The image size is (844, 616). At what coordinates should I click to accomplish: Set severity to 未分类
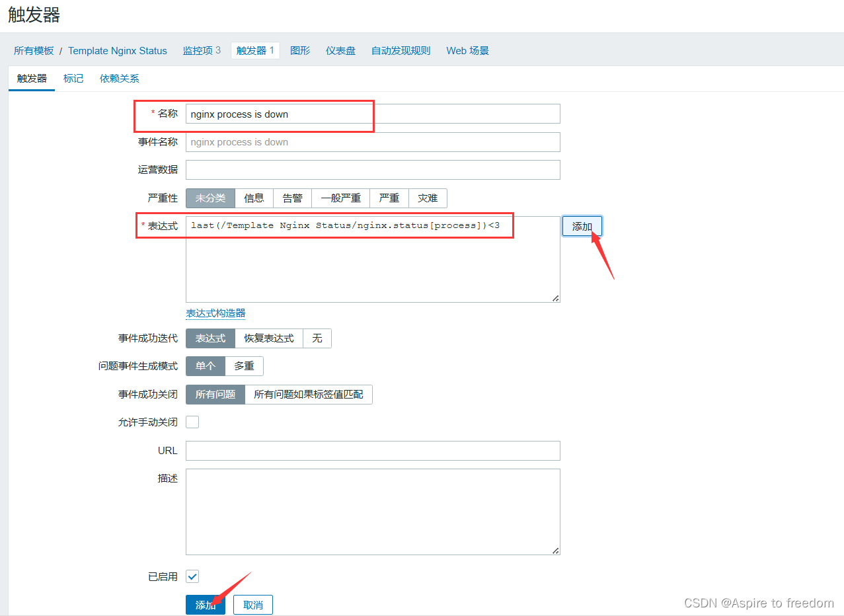210,198
